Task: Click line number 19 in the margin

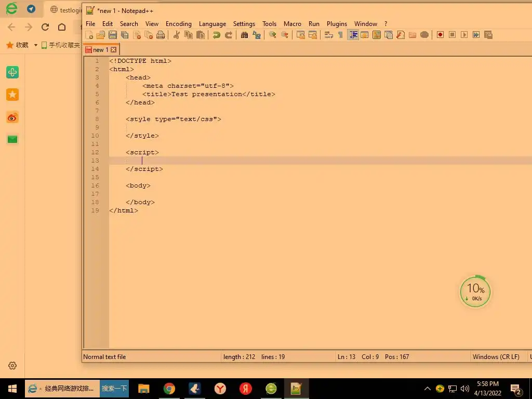Action: click(x=95, y=211)
